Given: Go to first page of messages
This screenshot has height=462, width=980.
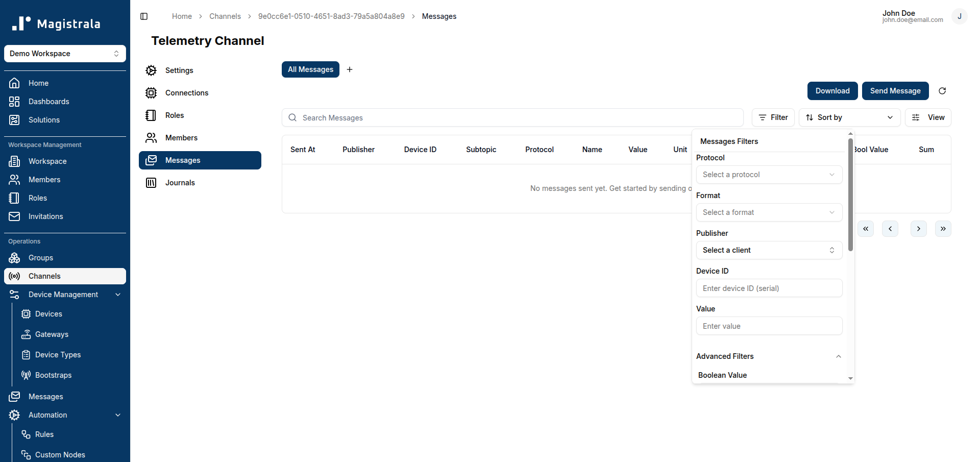Looking at the screenshot, I should coord(866,229).
